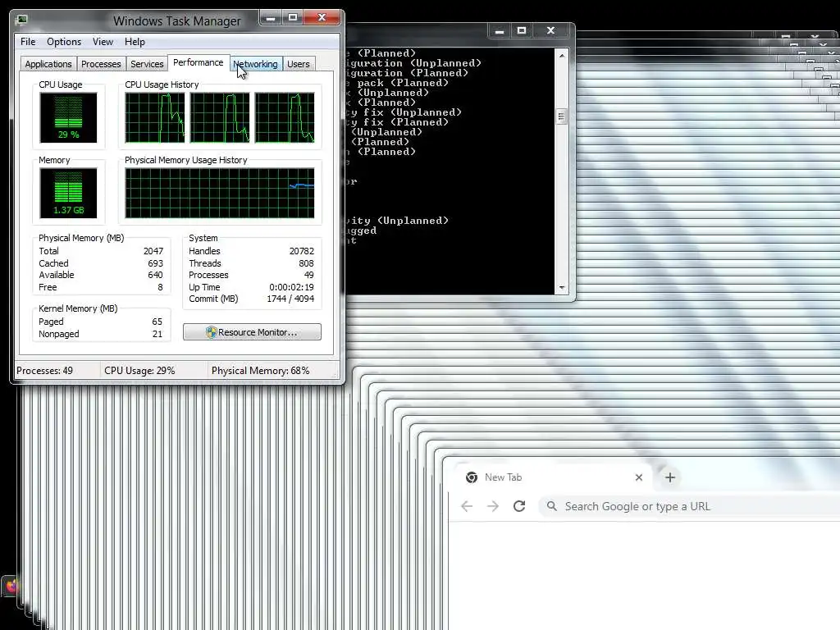This screenshot has width=840, height=630.
Task: Click the status bar Physical Memory: 68% text
Action: 260,371
